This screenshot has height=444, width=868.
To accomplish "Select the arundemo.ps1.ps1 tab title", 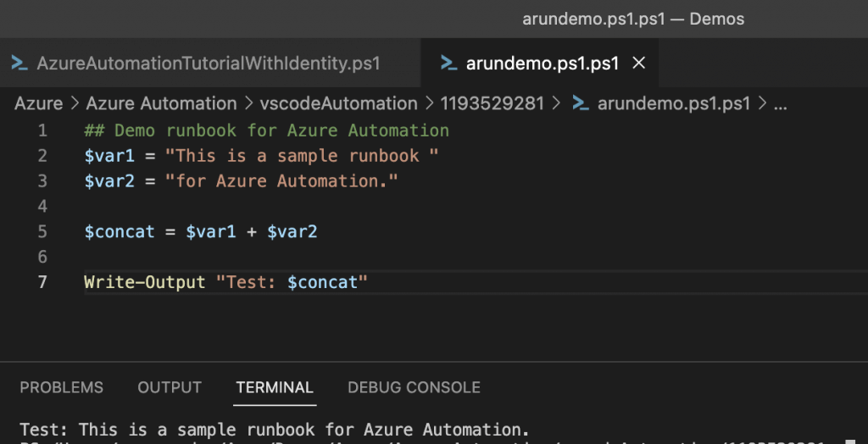I will pyautogui.click(x=542, y=63).
